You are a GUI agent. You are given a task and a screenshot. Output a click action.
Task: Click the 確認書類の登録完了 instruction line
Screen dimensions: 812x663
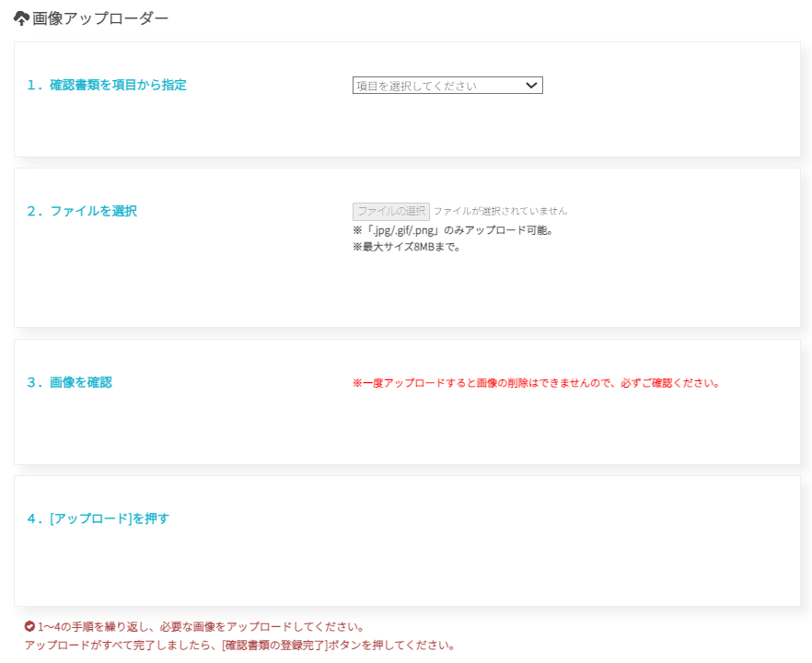[239, 646]
